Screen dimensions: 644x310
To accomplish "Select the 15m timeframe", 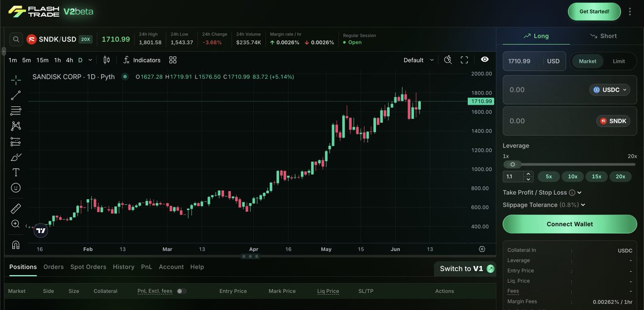I will (42, 60).
